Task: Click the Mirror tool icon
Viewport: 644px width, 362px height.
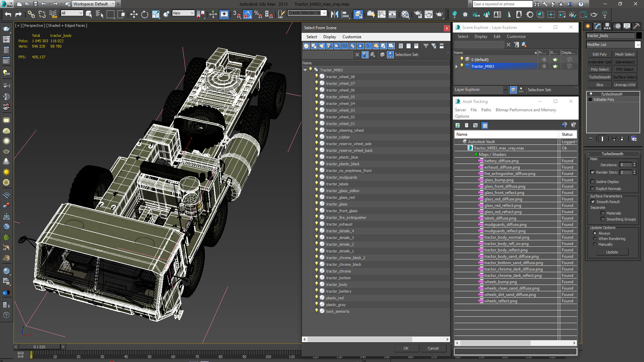Action: point(334,14)
